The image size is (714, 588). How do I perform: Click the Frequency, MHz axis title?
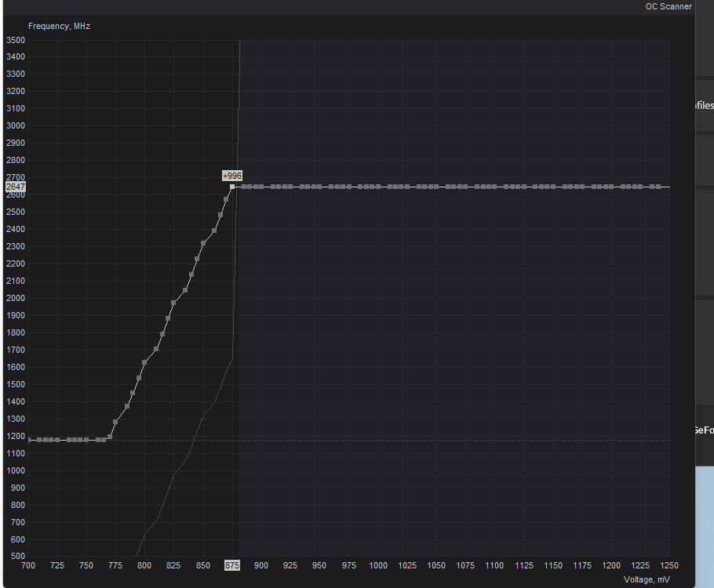coord(59,26)
